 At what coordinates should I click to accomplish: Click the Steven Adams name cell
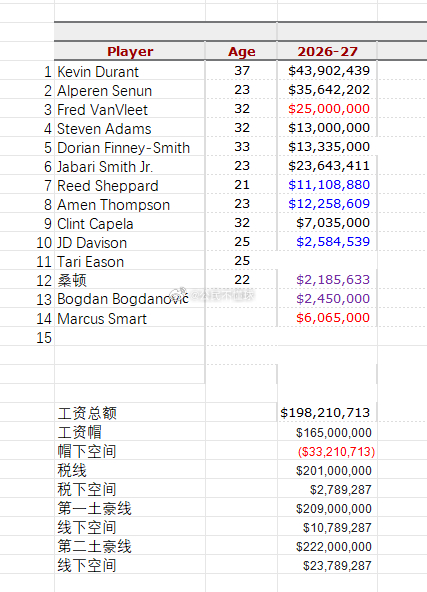130,129
